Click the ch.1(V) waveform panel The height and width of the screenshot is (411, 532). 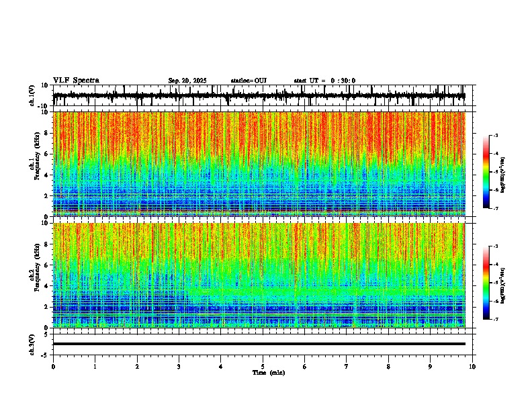(x=263, y=95)
